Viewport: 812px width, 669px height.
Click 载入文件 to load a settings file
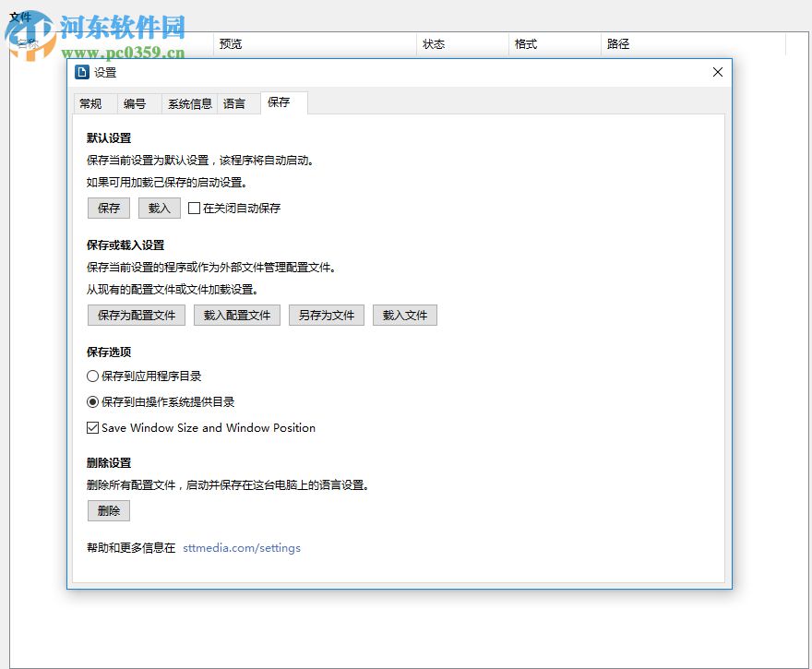coord(404,315)
